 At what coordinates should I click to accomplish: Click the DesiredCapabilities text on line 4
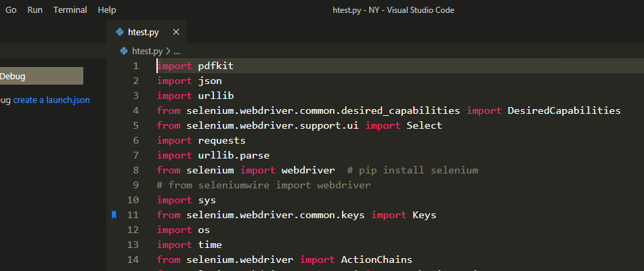pos(564,111)
